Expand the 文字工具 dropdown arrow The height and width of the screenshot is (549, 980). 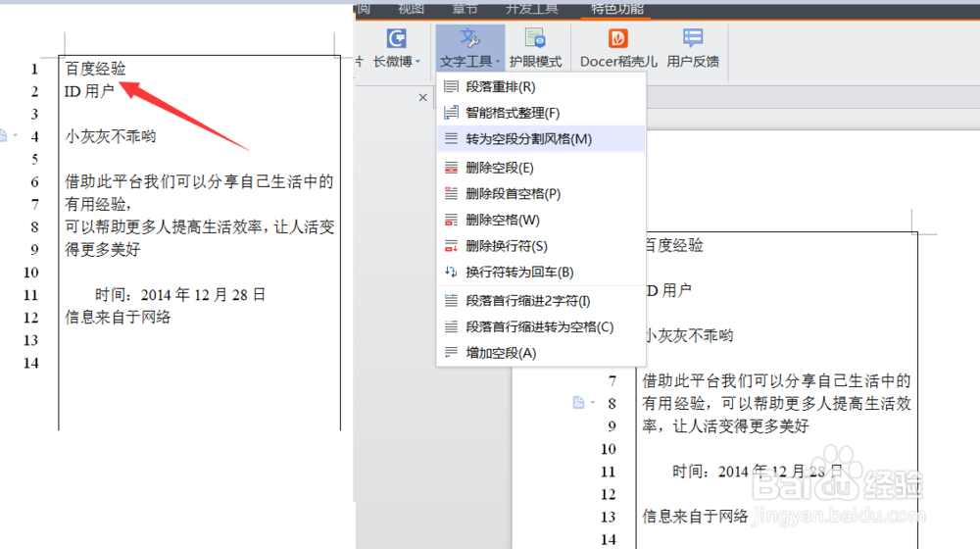click(498, 62)
